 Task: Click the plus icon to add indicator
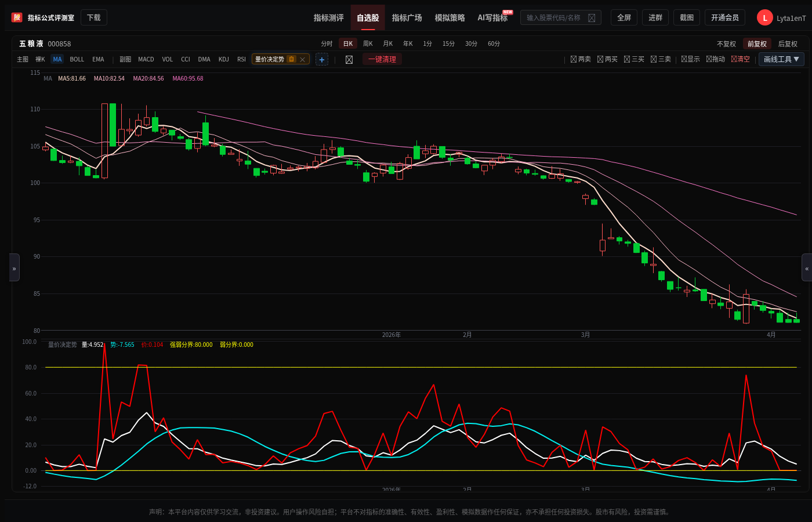tap(322, 59)
